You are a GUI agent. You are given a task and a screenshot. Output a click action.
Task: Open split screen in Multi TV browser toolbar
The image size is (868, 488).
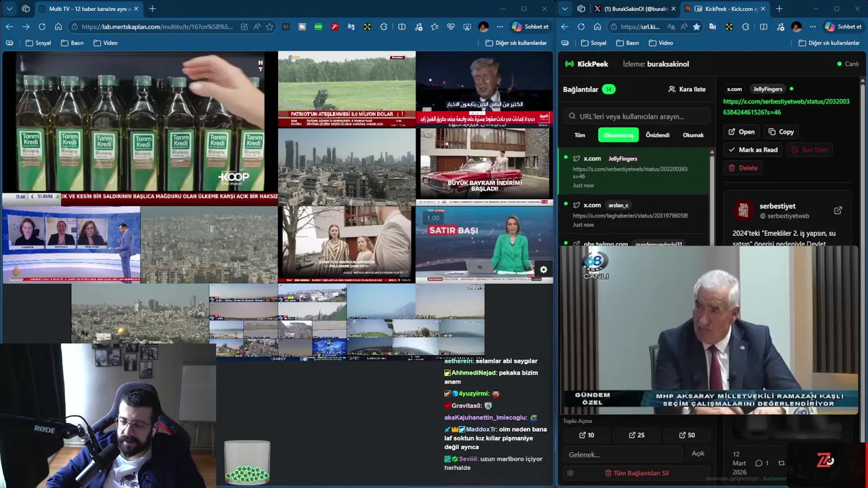pos(402,26)
